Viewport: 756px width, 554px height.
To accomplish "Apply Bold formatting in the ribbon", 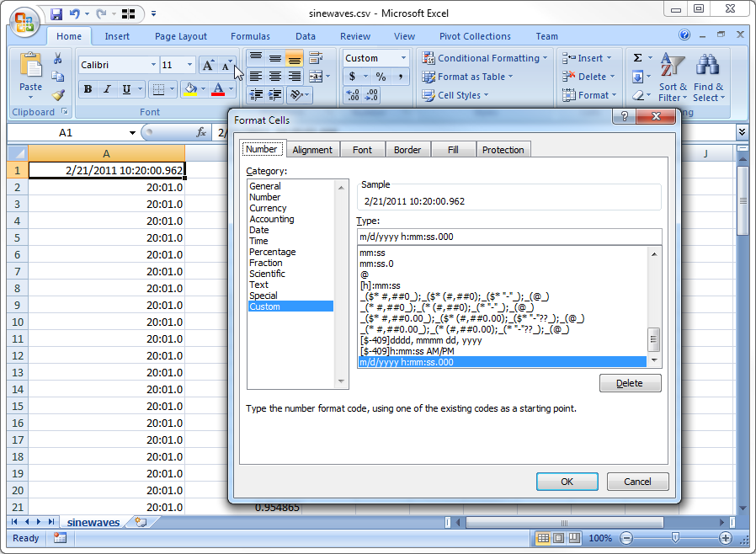I will (x=88, y=89).
